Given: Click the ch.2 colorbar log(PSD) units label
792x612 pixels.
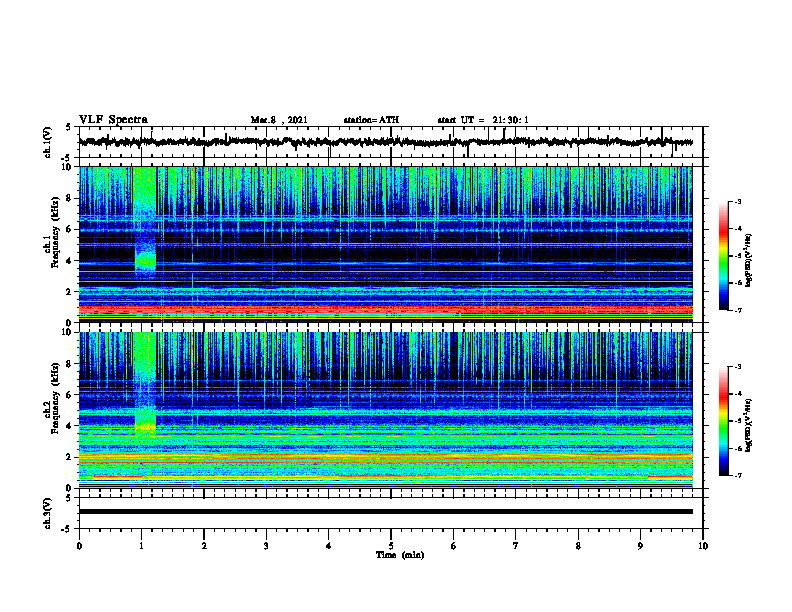Looking at the screenshot, I should point(749,425).
